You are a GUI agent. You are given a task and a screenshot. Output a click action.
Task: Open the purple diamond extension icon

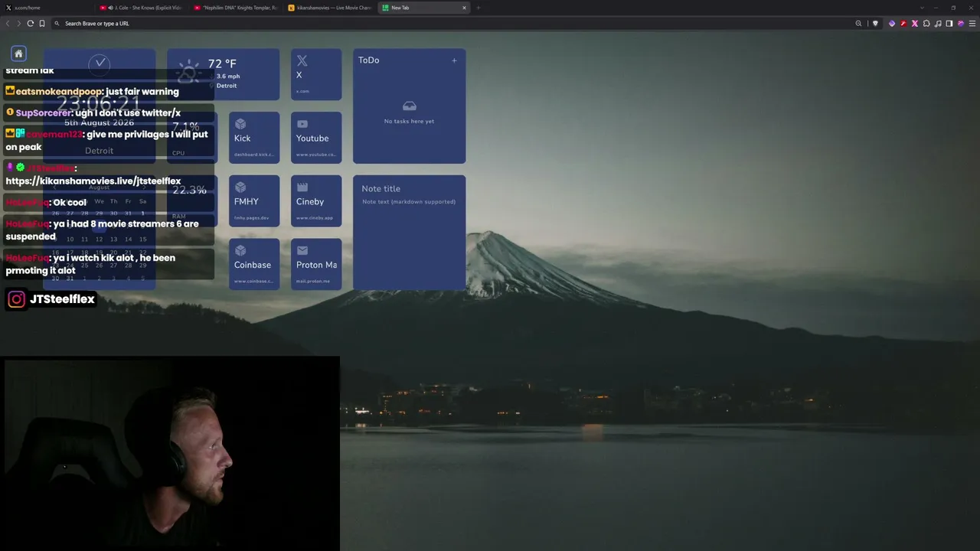tap(891, 24)
